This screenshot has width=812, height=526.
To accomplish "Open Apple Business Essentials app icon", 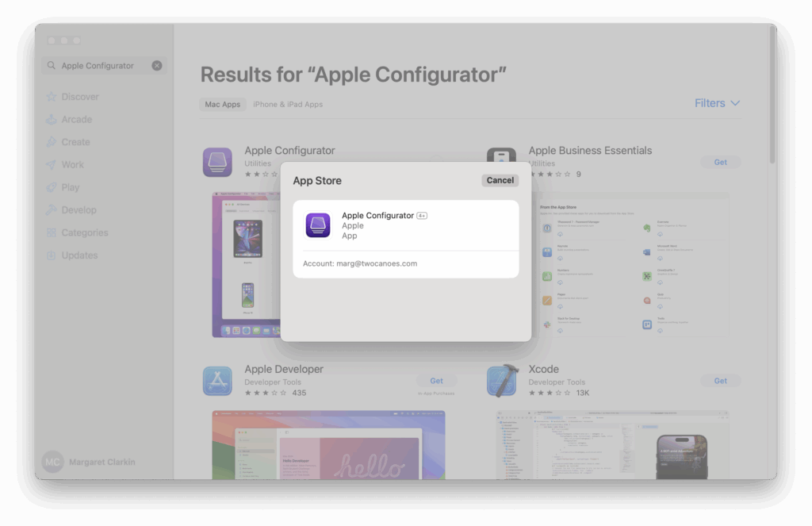I will (501, 155).
